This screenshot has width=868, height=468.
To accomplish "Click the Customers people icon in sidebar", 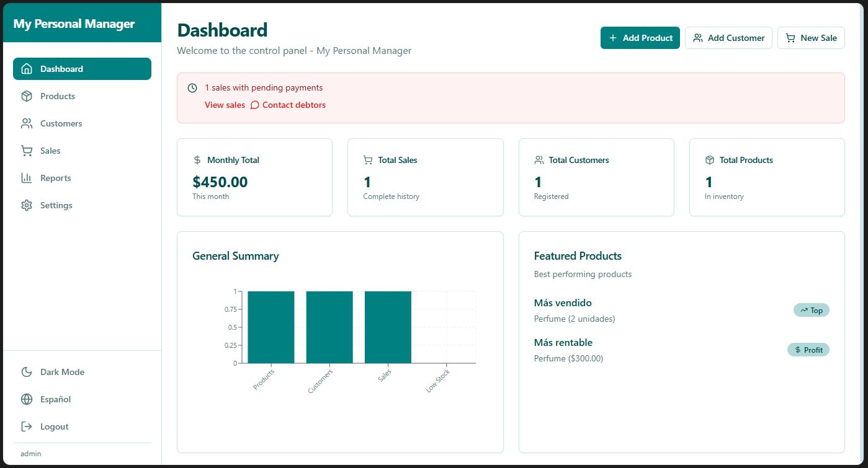I will 27,123.
